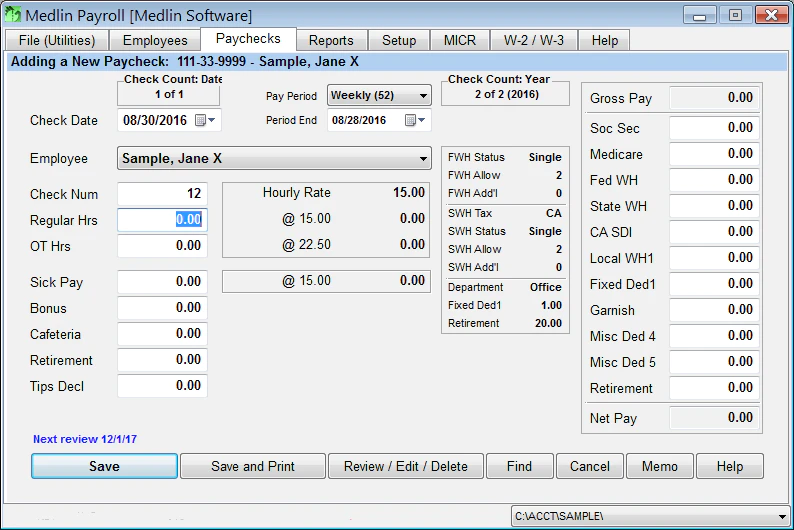Click the Memo button

(x=660, y=466)
